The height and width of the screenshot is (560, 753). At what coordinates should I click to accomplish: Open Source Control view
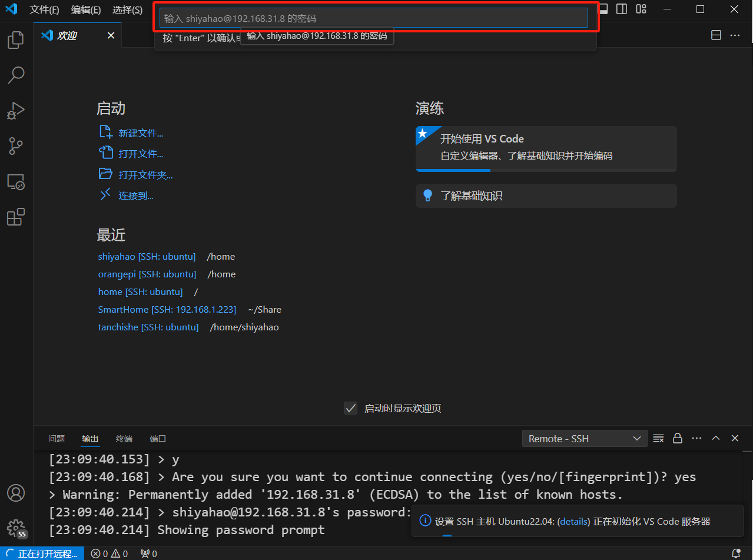click(16, 146)
